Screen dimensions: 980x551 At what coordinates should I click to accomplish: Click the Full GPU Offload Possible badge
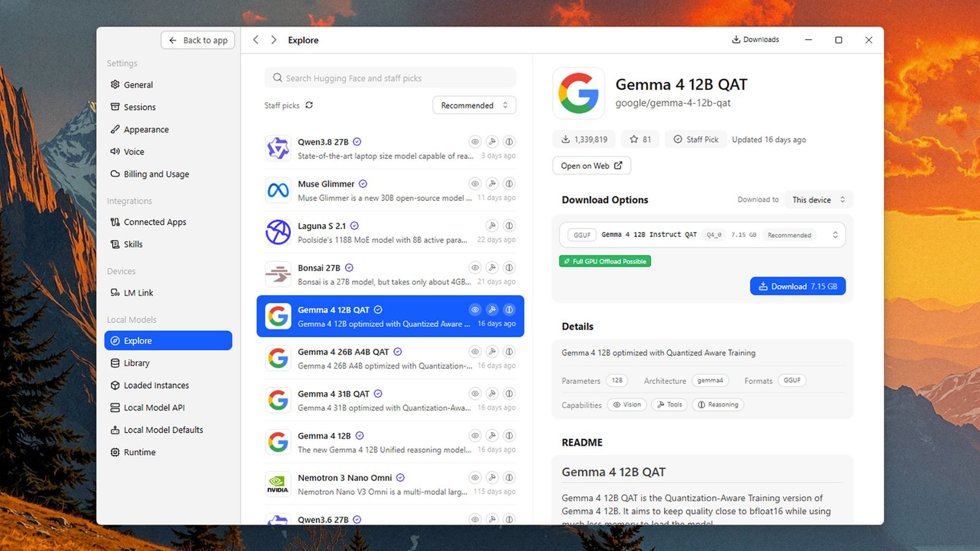click(605, 261)
